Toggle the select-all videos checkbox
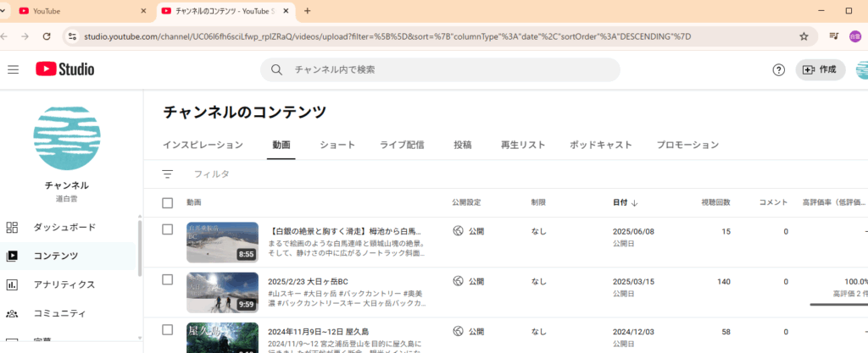This screenshot has height=353, width=868. coord(168,203)
